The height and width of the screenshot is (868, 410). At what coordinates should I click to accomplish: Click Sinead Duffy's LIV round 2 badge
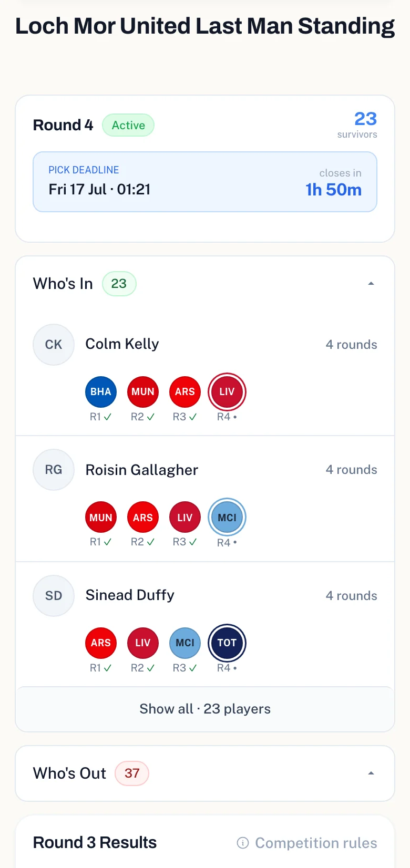(143, 643)
